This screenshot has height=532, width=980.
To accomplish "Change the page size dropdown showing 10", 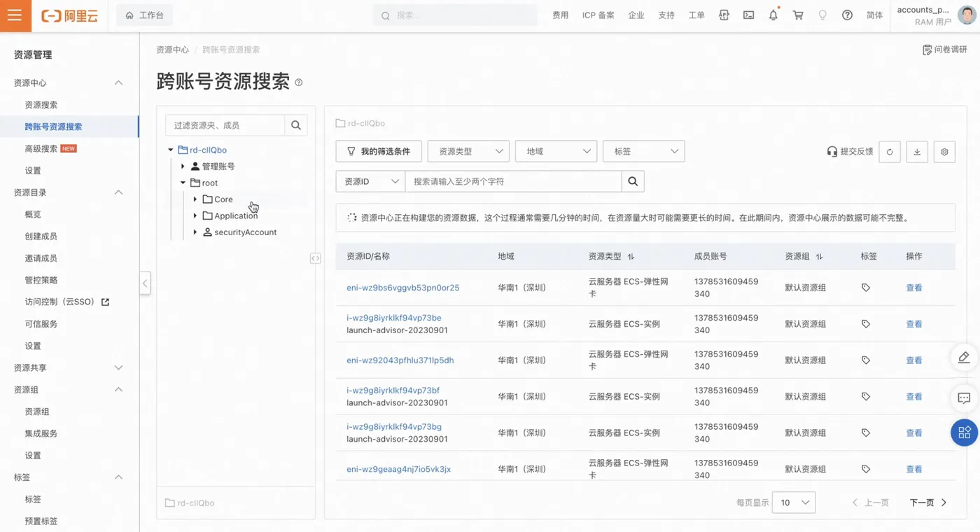I will pyautogui.click(x=793, y=503).
